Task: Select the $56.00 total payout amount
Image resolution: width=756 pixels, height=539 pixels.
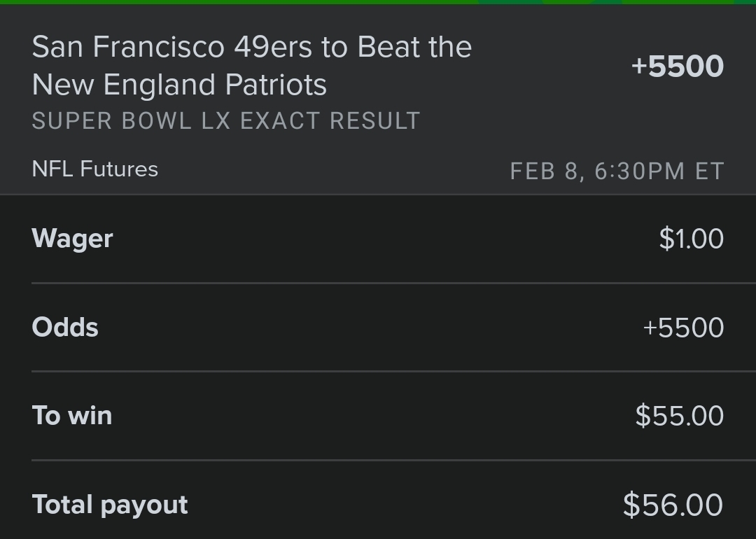Action: click(x=673, y=505)
